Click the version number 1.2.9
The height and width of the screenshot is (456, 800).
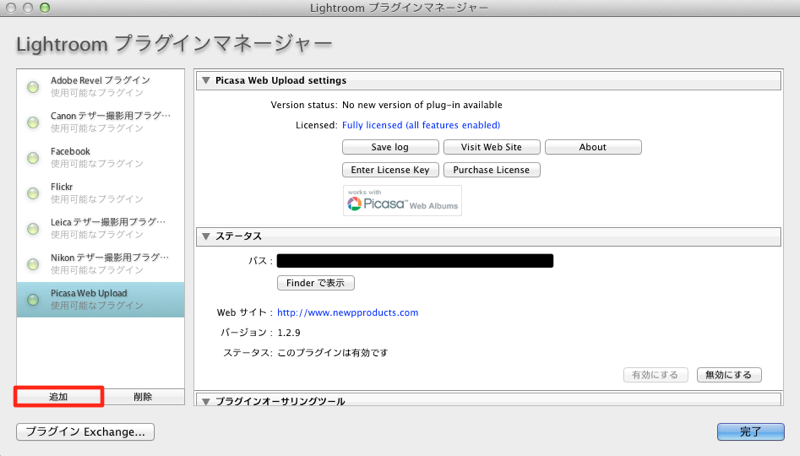click(289, 333)
